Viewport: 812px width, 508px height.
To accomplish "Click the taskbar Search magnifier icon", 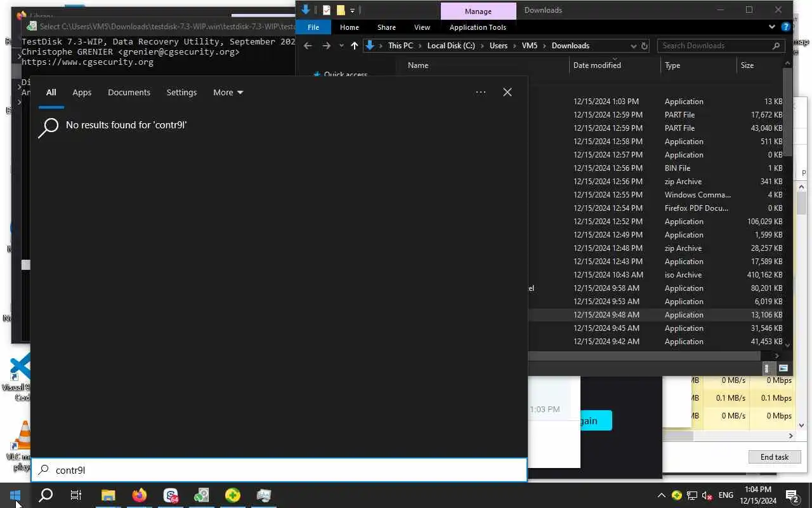I will (46, 495).
